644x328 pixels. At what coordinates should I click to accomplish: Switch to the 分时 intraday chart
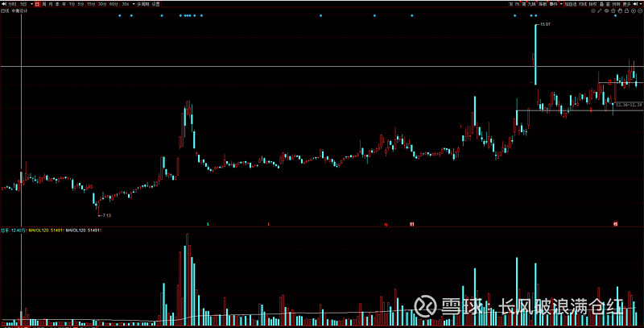click(x=12, y=4)
